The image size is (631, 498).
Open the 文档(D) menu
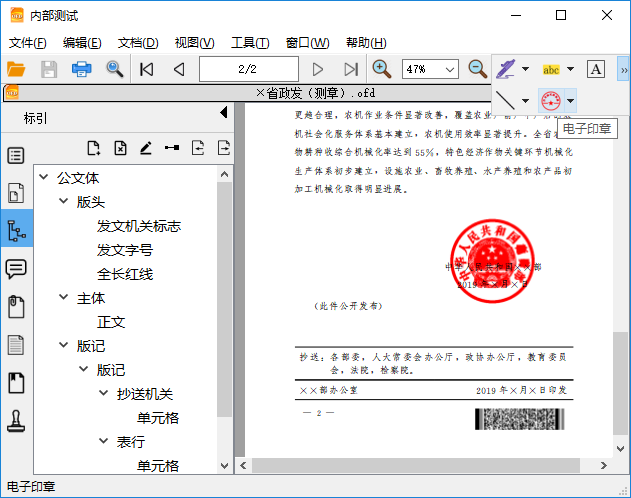tap(138, 43)
